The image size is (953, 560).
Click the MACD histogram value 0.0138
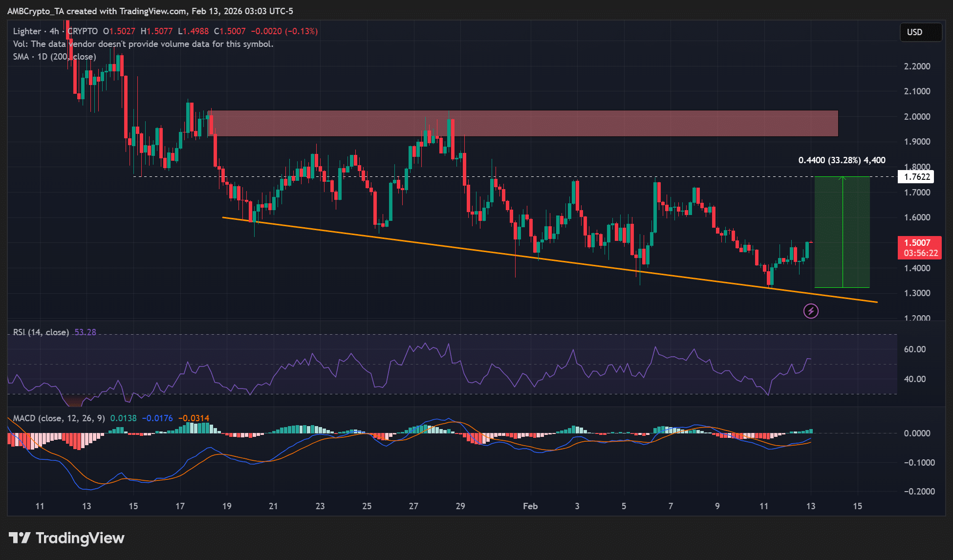123,418
